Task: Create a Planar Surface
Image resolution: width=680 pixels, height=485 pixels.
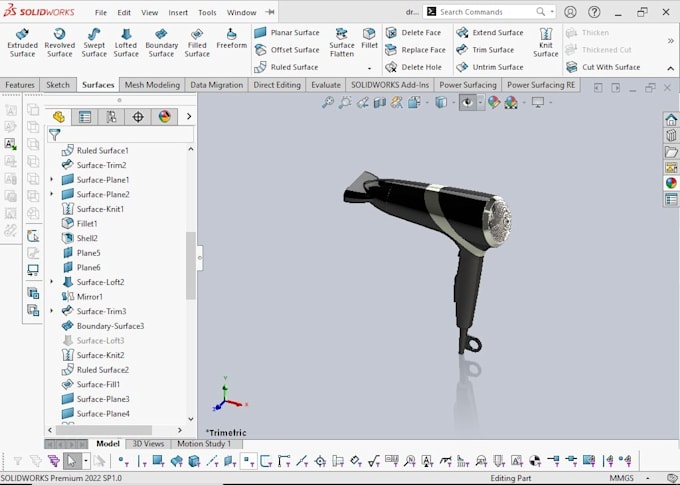Action: coord(287,33)
